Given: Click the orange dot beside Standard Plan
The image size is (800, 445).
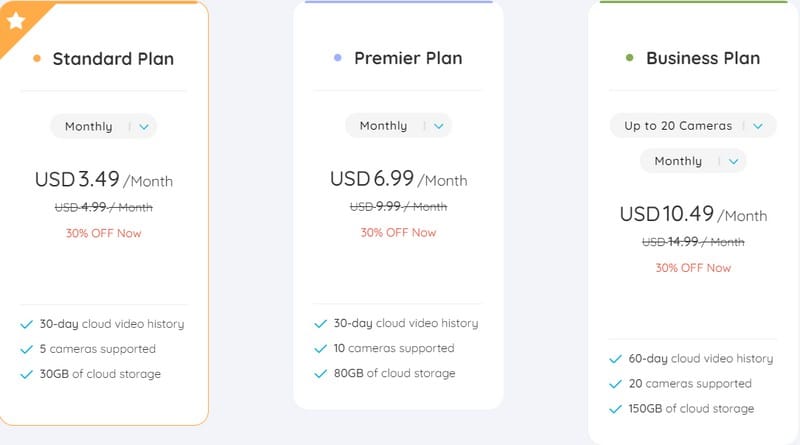Looking at the screenshot, I should 37,59.
